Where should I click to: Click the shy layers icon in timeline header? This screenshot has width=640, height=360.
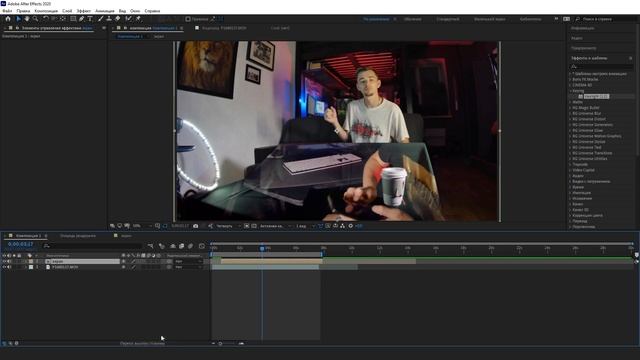tap(173, 246)
